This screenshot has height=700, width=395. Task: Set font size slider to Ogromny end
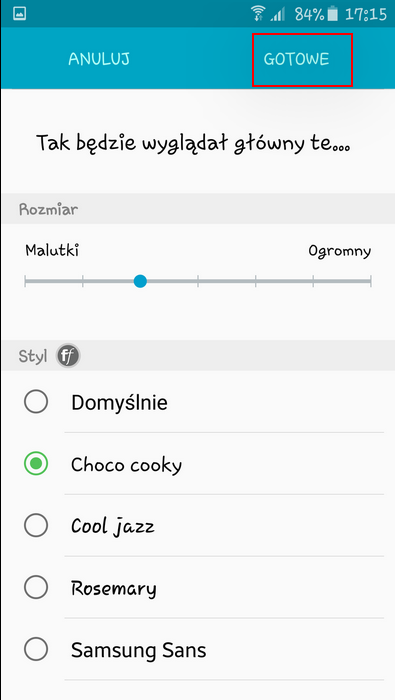pyautogui.click(x=370, y=281)
